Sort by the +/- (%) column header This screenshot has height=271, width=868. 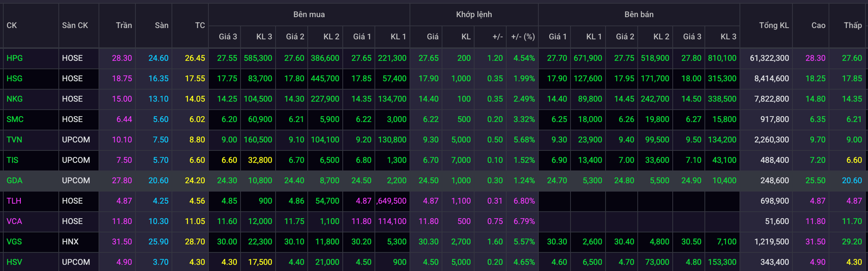coord(523,37)
